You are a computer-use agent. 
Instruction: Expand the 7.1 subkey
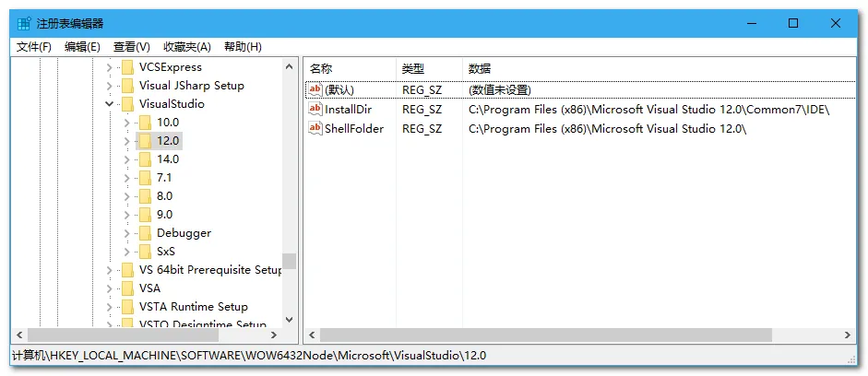[x=127, y=178]
